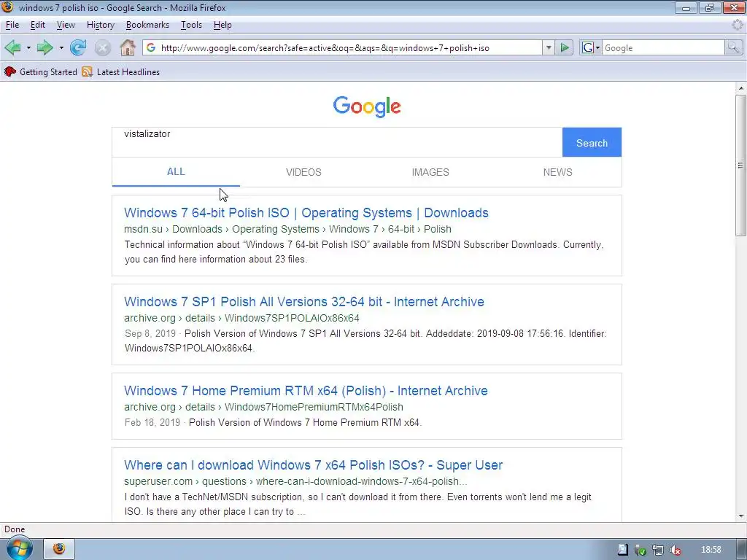Click the Google logo on the page
The width and height of the screenshot is (747, 560).
[x=367, y=106]
